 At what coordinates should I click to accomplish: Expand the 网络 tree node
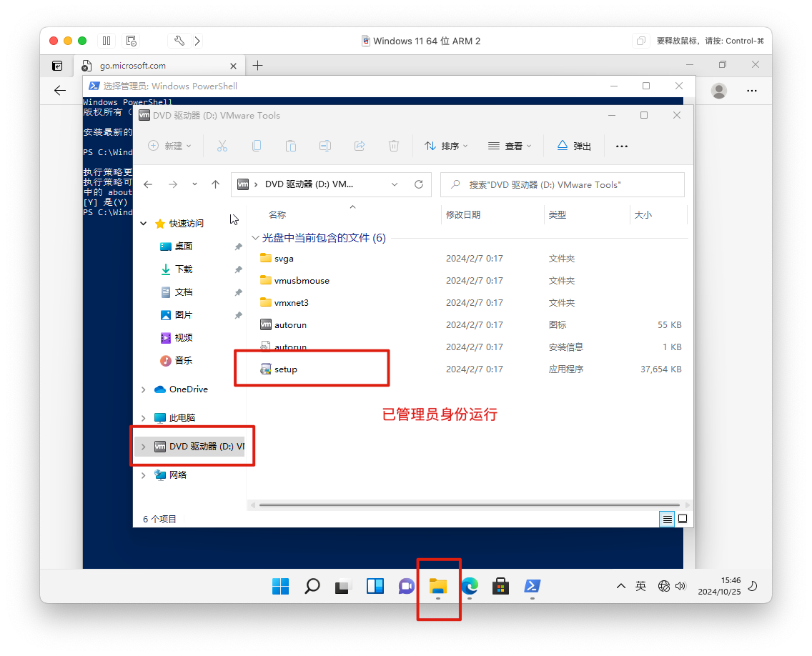pyautogui.click(x=144, y=474)
